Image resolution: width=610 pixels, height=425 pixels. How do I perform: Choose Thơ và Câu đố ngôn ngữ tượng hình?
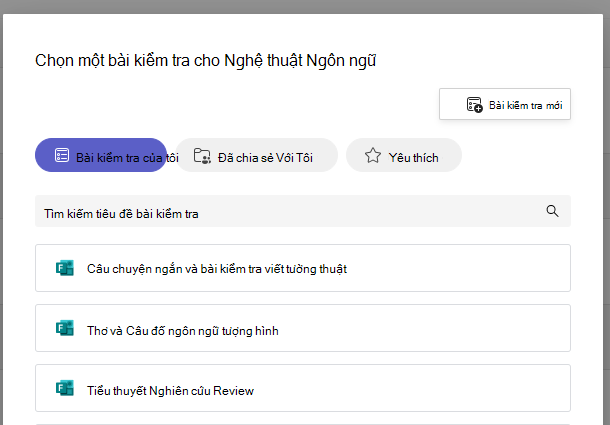coord(303,328)
